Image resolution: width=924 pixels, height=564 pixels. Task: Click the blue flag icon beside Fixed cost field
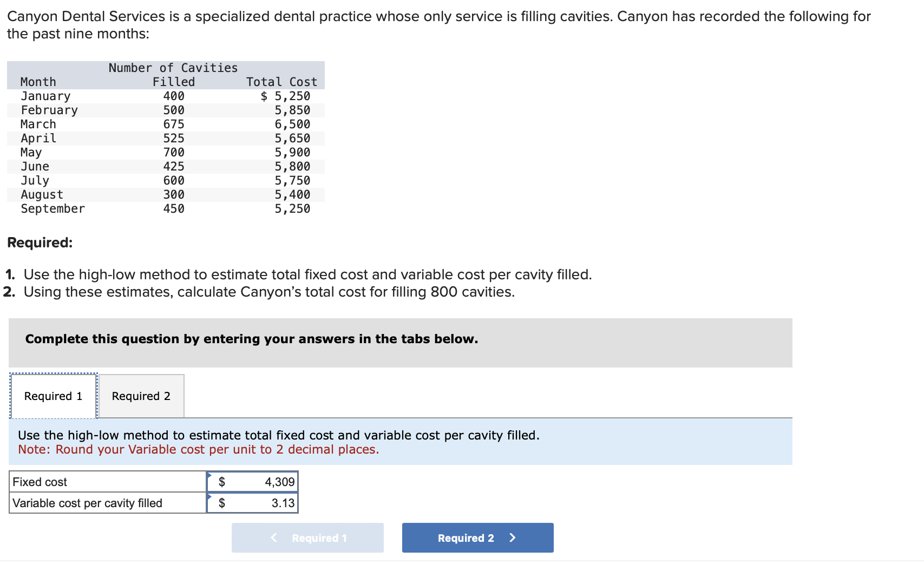[209, 476]
